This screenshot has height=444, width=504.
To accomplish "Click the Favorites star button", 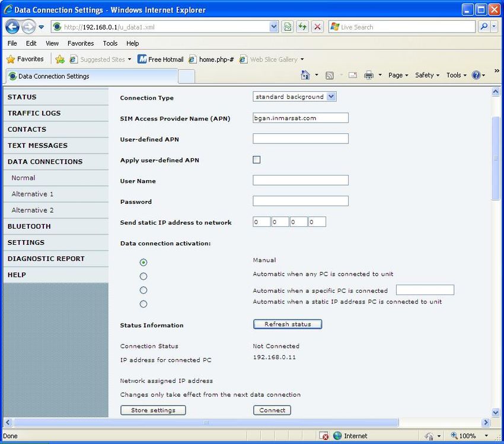I will click(25, 59).
